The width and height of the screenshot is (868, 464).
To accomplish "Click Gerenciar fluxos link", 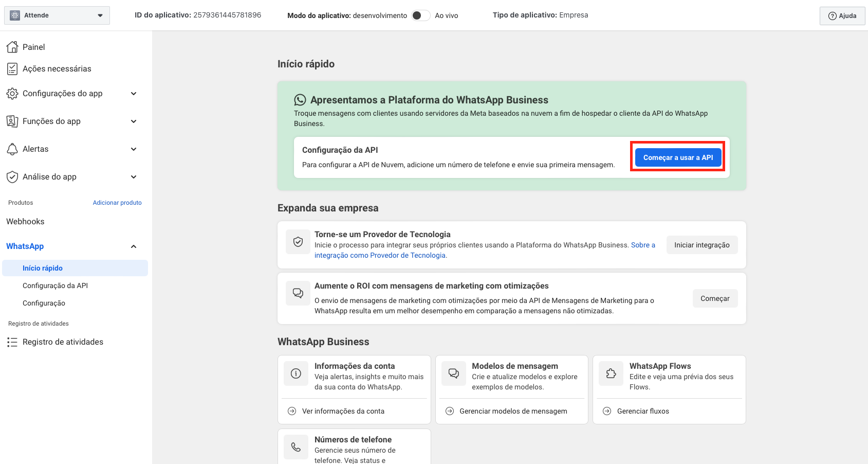I will pos(643,411).
